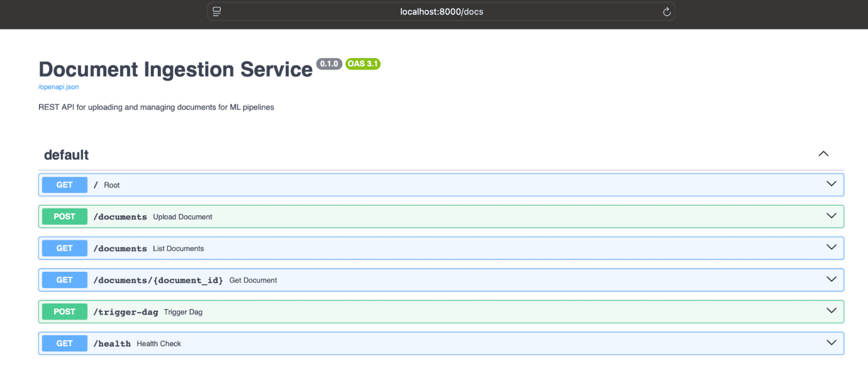
Task: Expand the Trigger Dag endpoint chevron
Action: coord(831,311)
